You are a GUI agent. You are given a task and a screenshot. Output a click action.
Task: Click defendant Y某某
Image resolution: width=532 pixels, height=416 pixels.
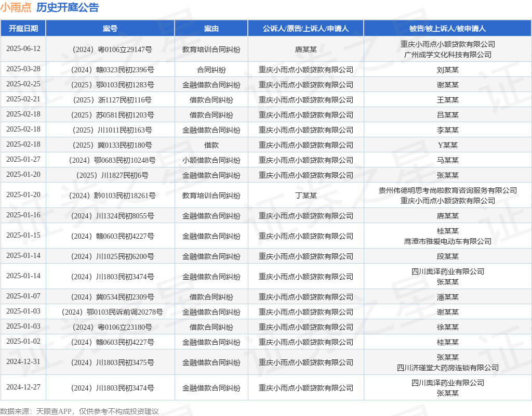447,146
